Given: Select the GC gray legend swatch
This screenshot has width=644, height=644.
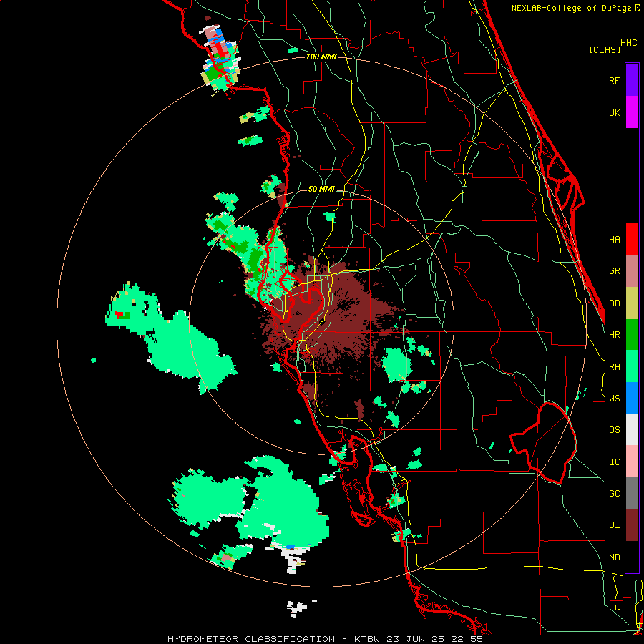Looking at the screenshot, I should [x=632, y=493].
